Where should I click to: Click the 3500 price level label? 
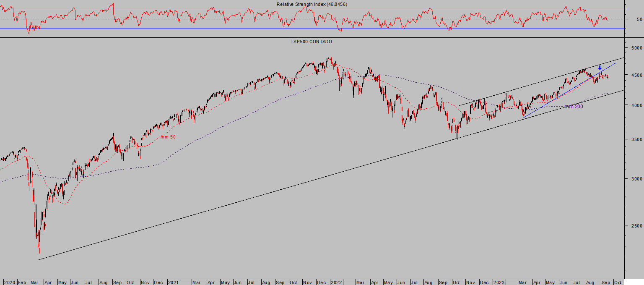637,139
